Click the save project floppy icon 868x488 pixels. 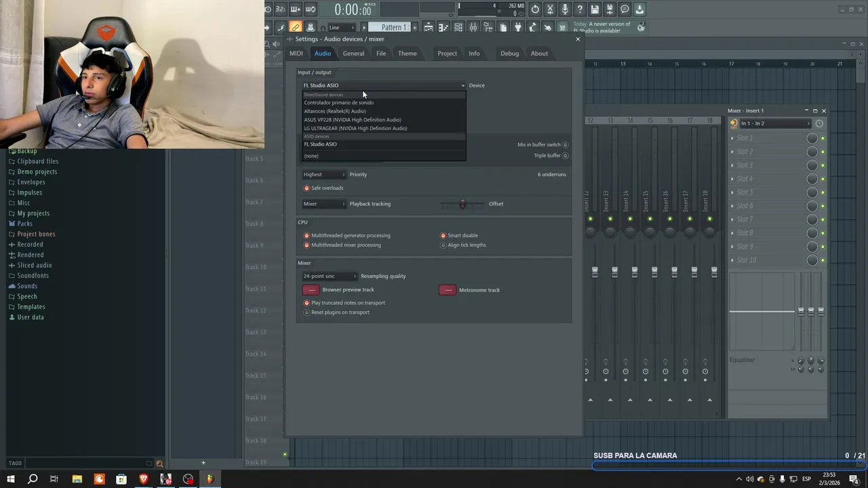click(595, 9)
